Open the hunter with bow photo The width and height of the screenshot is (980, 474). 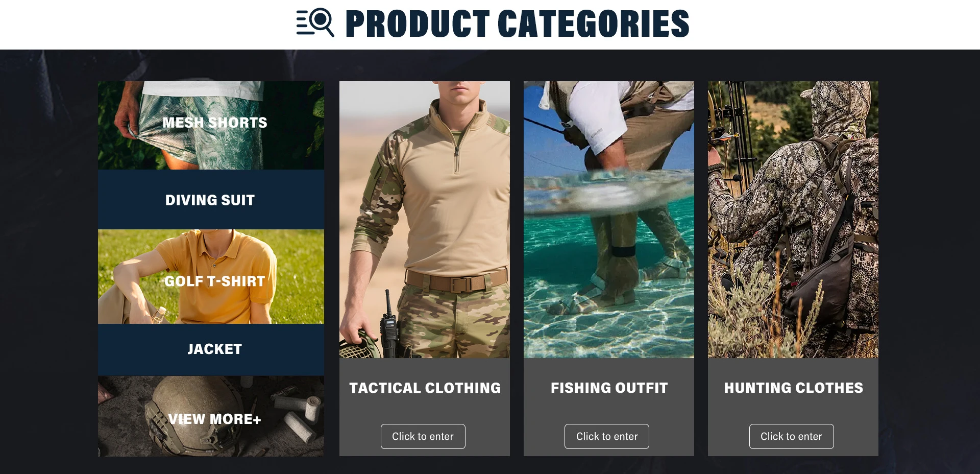pyautogui.click(x=793, y=220)
